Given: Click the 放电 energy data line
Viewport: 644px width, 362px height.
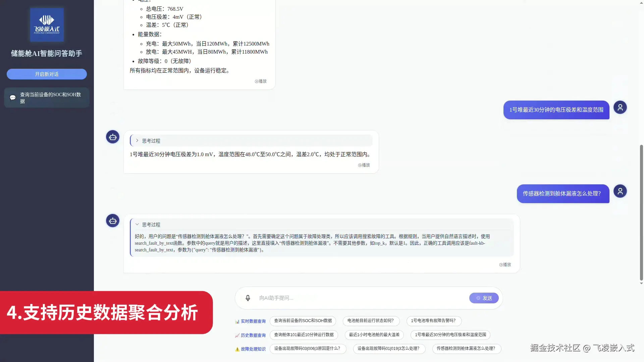Looking at the screenshot, I should click(207, 52).
